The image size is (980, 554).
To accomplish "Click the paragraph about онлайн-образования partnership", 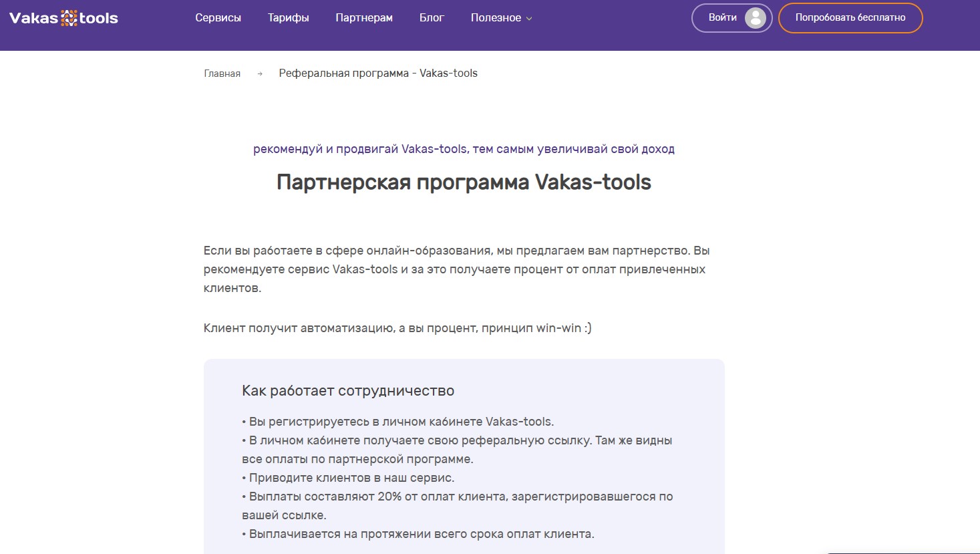I will (x=456, y=269).
